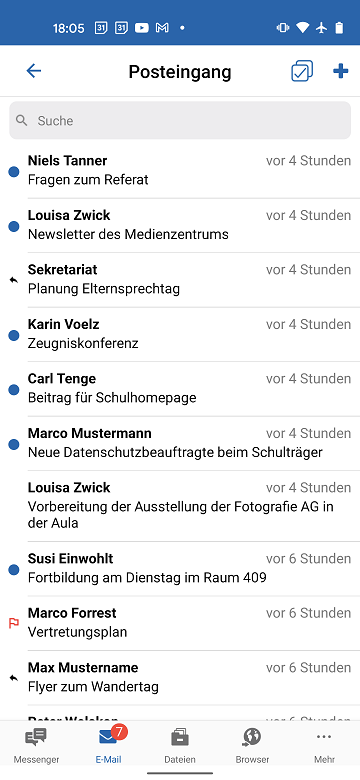This screenshot has width=360, height=780.
Task: Compose new email with plus icon
Action: 341,71
